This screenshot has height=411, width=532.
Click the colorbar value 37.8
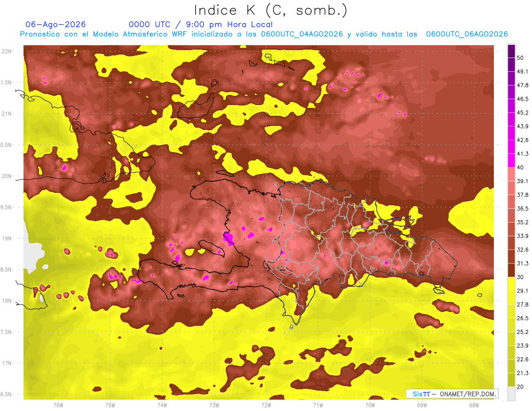tap(522, 195)
